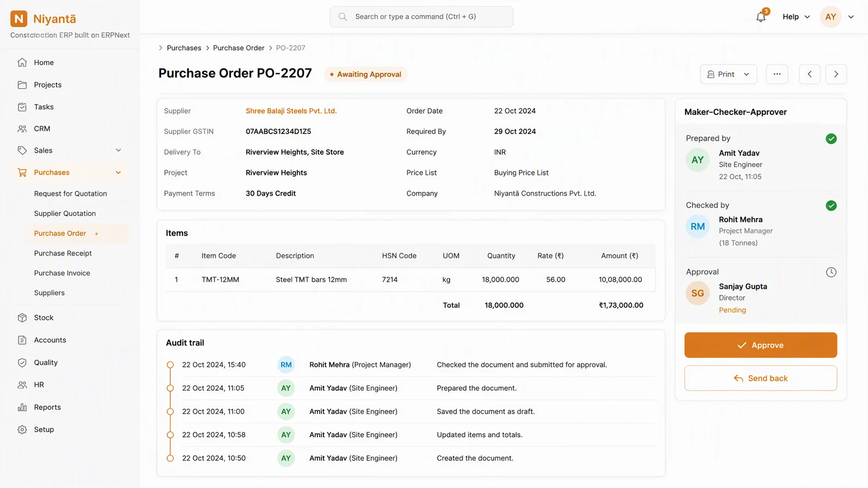
Task: Click the printer icon on Print button
Action: (711, 74)
